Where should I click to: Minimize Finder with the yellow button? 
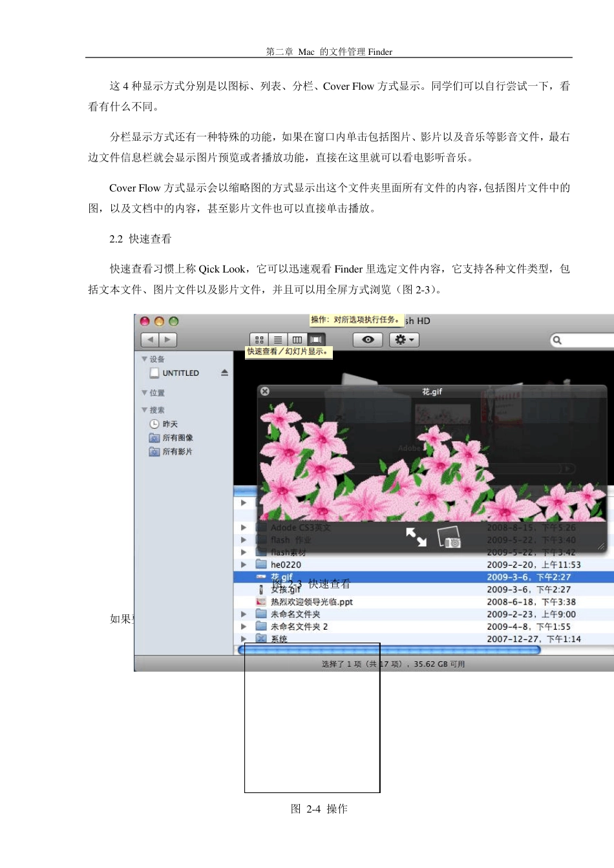(159, 321)
